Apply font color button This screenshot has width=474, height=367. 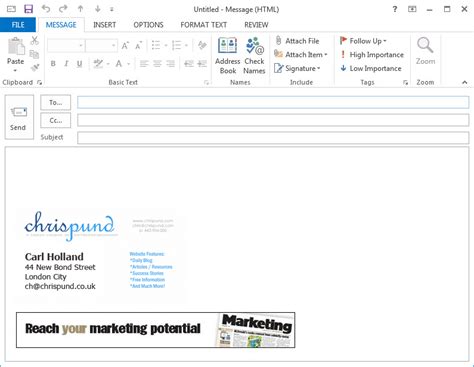coord(119,63)
